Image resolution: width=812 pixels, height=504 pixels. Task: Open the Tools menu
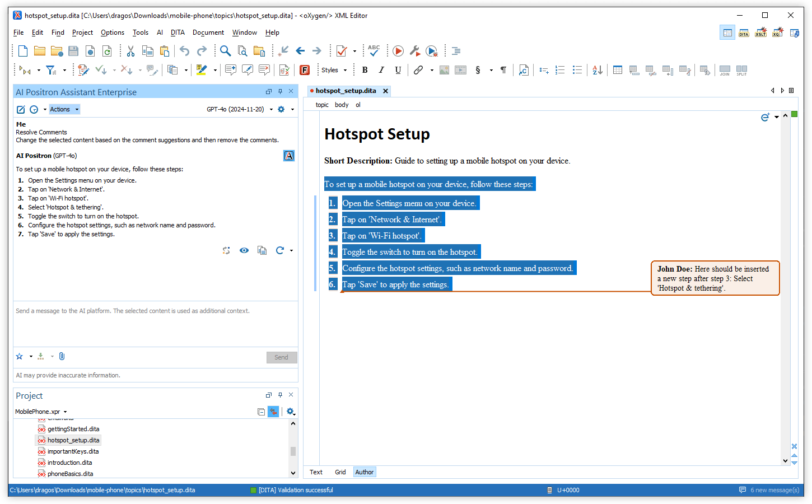point(140,32)
